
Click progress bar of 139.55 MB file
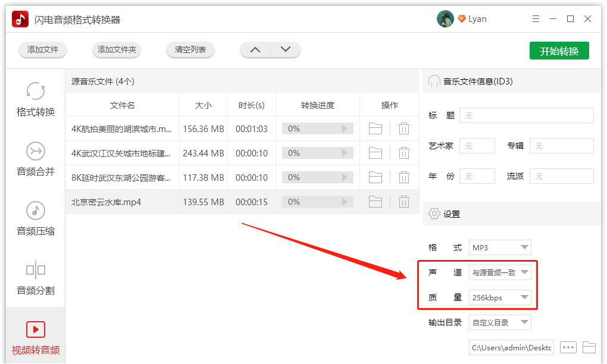point(317,202)
